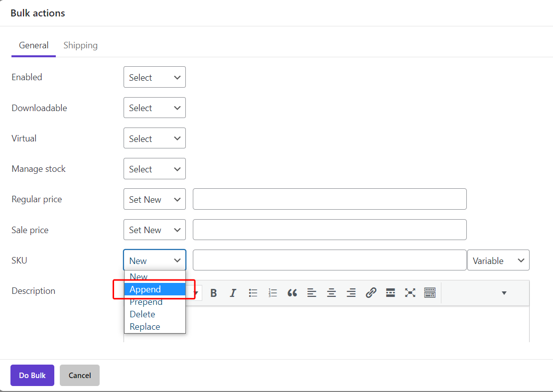Insert a bulleted list

[x=253, y=293]
